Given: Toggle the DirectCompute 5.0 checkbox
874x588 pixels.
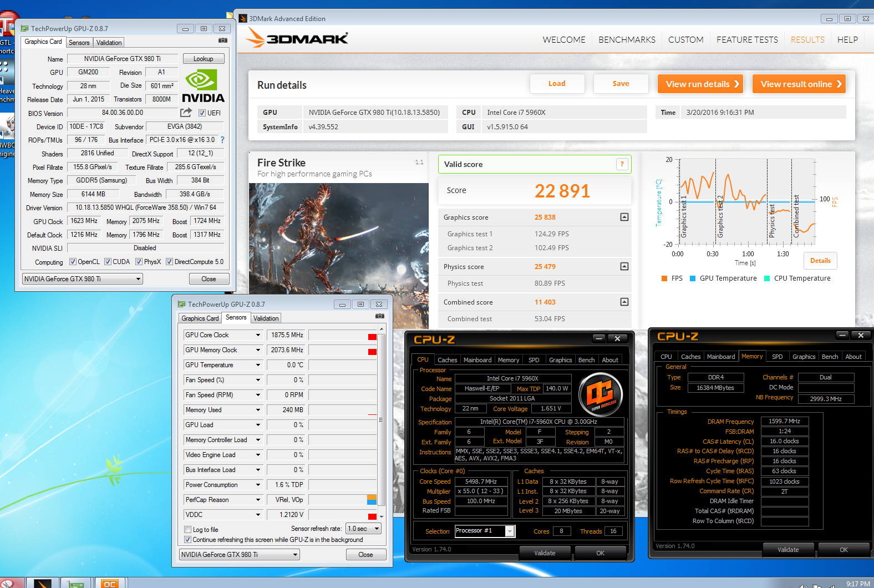Looking at the screenshot, I should (170, 262).
